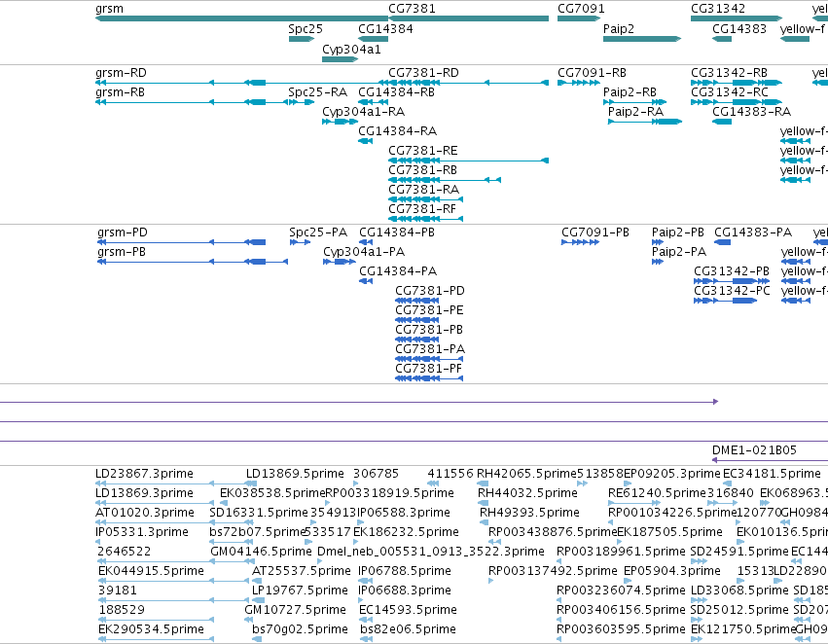Select the Paip2 gene label

click(619, 29)
